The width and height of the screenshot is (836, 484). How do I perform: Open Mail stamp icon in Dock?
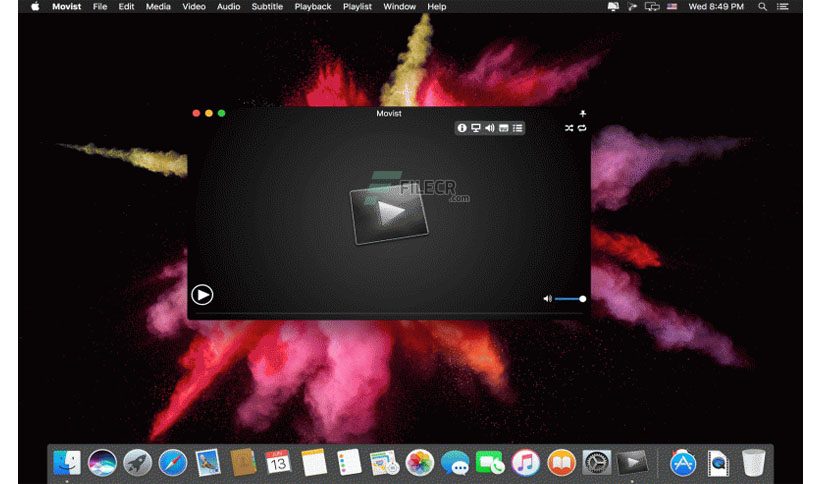pyautogui.click(x=207, y=462)
